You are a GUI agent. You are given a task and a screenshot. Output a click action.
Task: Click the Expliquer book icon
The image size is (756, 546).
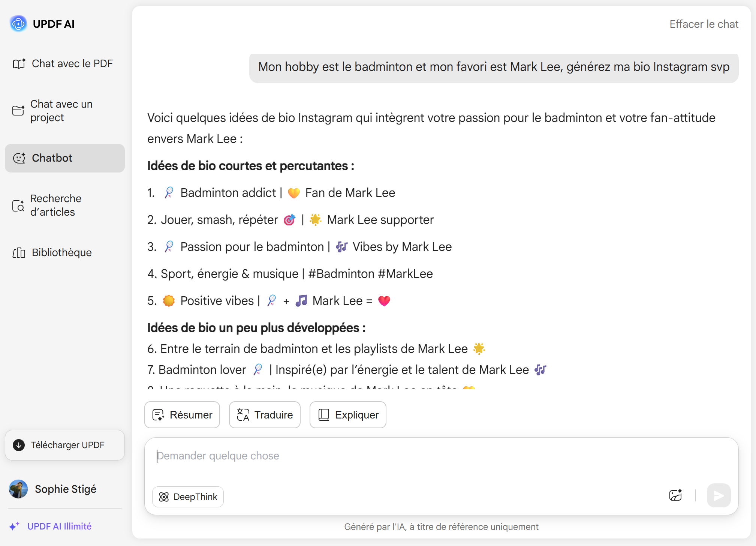tap(324, 415)
